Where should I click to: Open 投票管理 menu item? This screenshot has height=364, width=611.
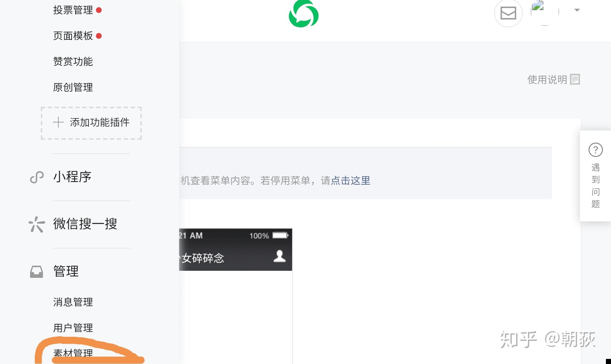tap(73, 10)
